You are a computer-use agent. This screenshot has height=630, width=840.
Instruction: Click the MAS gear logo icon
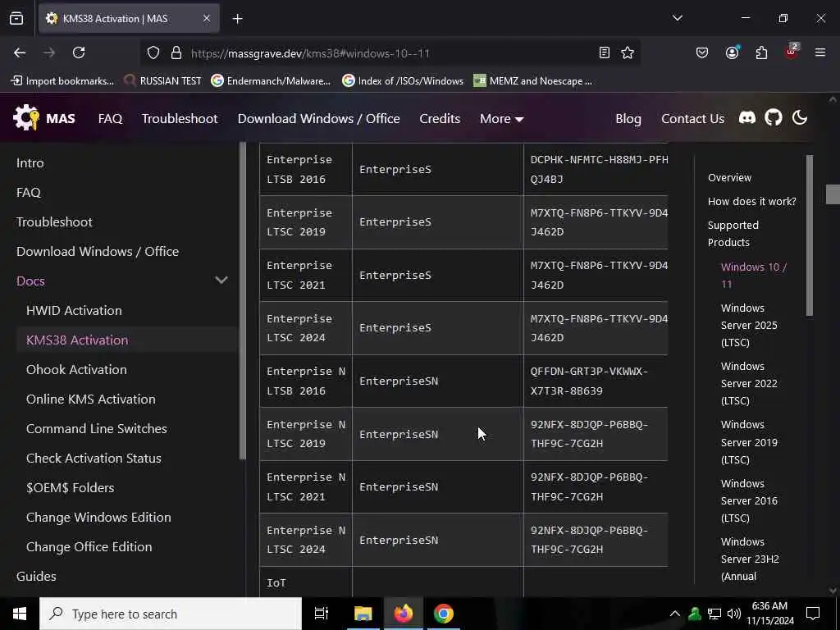tap(26, 117)
